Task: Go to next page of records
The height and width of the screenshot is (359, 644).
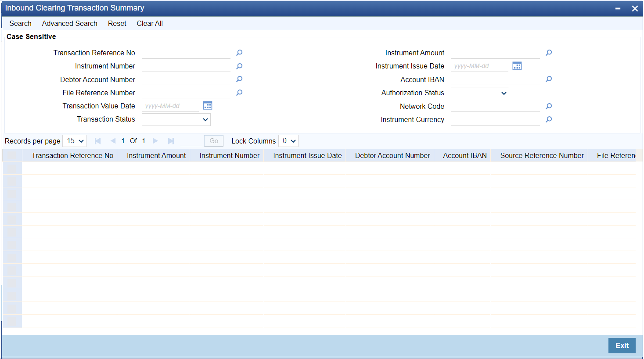Action: [x=155, y=141]
